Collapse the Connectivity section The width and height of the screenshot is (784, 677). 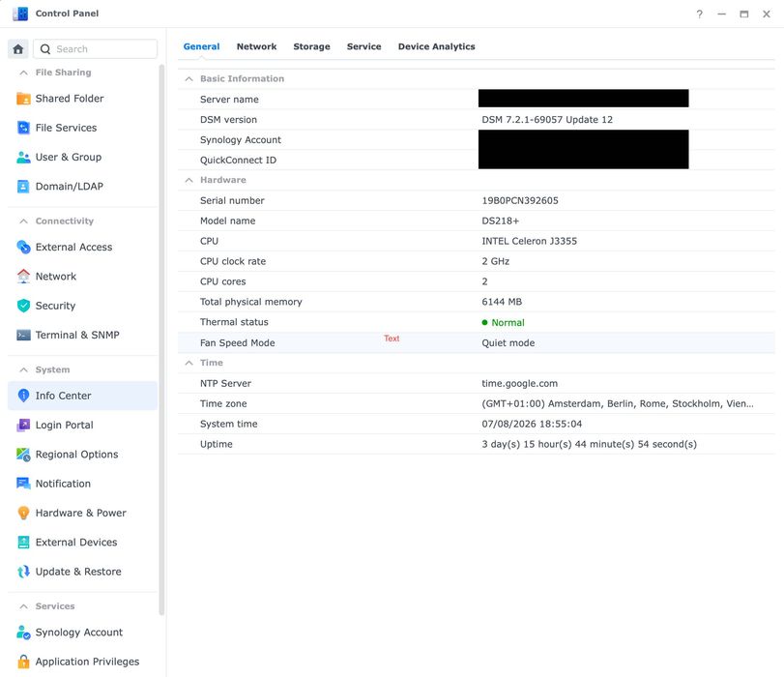[x=23, y=221]
